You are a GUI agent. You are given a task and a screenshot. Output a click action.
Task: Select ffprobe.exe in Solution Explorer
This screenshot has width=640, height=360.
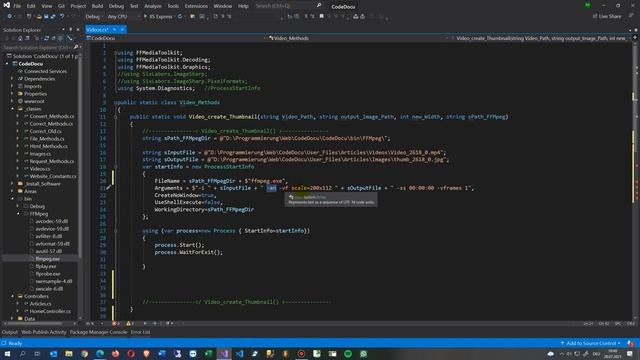click(48, 274)
